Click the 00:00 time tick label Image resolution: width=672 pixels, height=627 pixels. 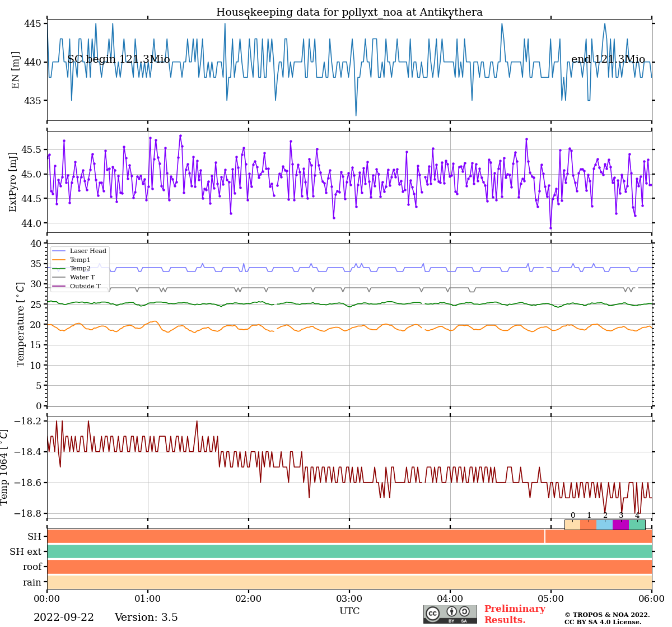pyautogui.click(x=47, y=598)
